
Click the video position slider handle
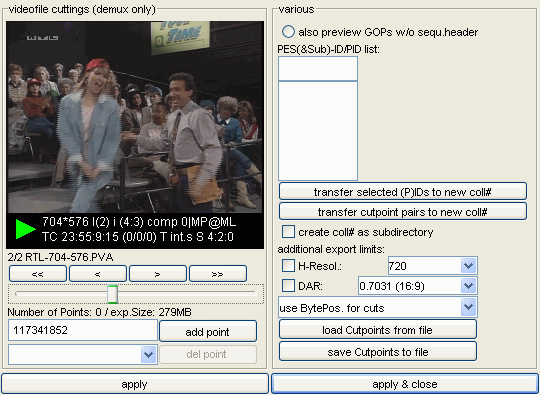point(112,294)
